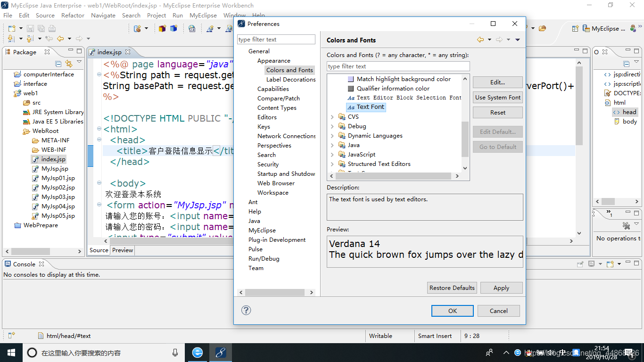Click Collapse All icon in Package Explorer
This screenshot has height=362, width=644.
(x=58, y=64)
